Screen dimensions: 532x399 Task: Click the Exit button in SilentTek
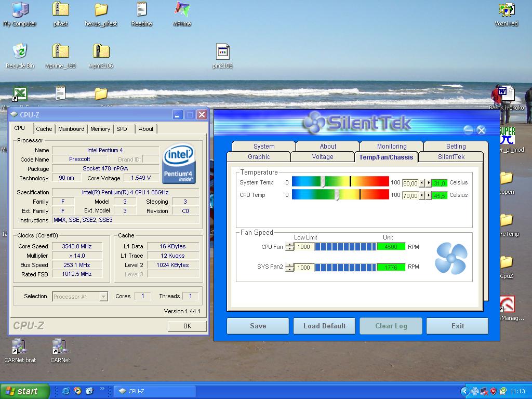click(457, 326)
